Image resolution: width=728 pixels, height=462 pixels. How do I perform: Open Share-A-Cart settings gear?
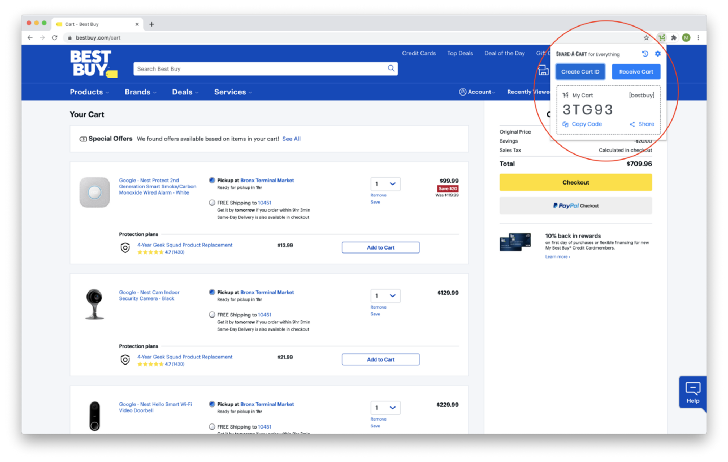(657, 54)
